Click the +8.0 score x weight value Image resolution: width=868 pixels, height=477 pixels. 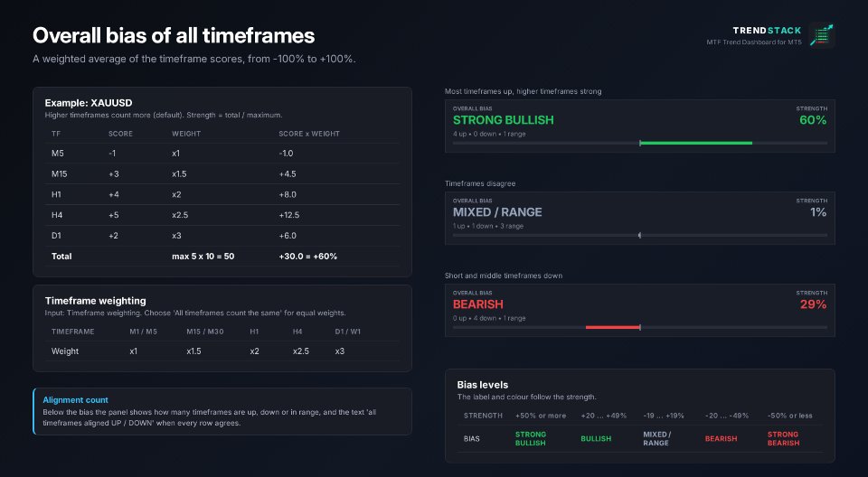tap(288, 194)
